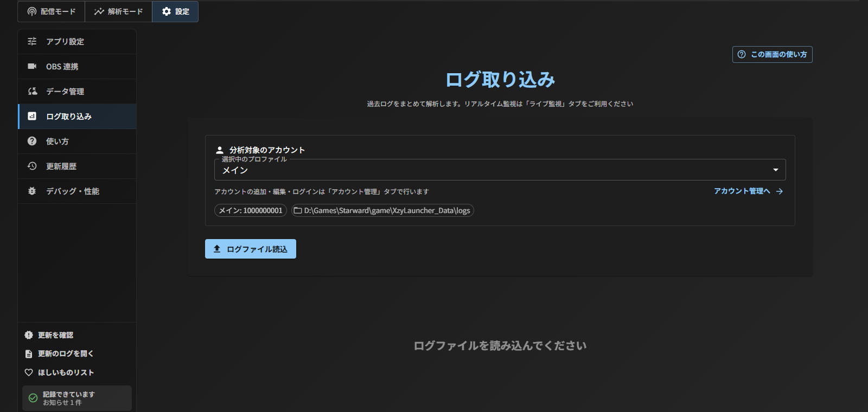Click the folder icon in the logs path chip

(x=298, y=210)
